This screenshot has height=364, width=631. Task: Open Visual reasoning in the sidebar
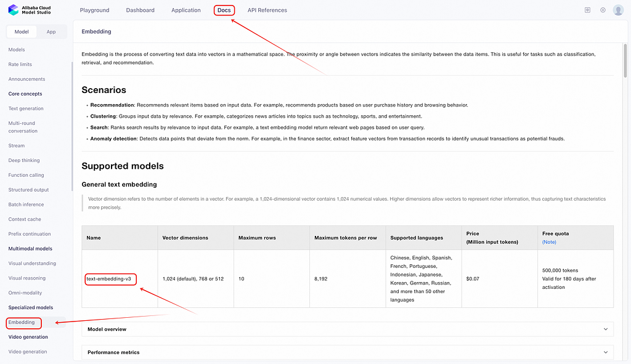[x=27, y=278]
